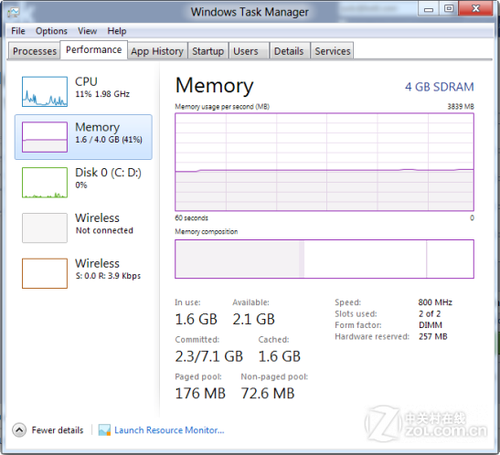Open the Help menu
Viewport: 500px width, 455px height.
tap(117, 31)
